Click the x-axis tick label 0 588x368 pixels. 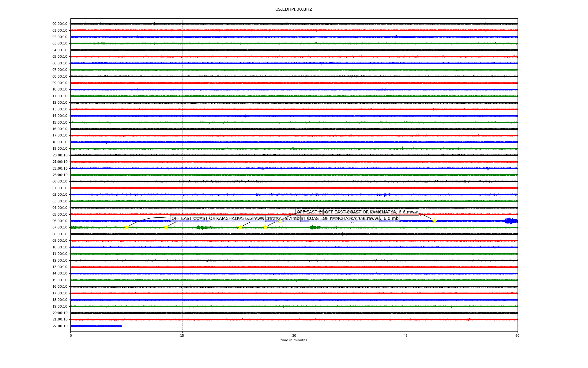tap(71, 335)
